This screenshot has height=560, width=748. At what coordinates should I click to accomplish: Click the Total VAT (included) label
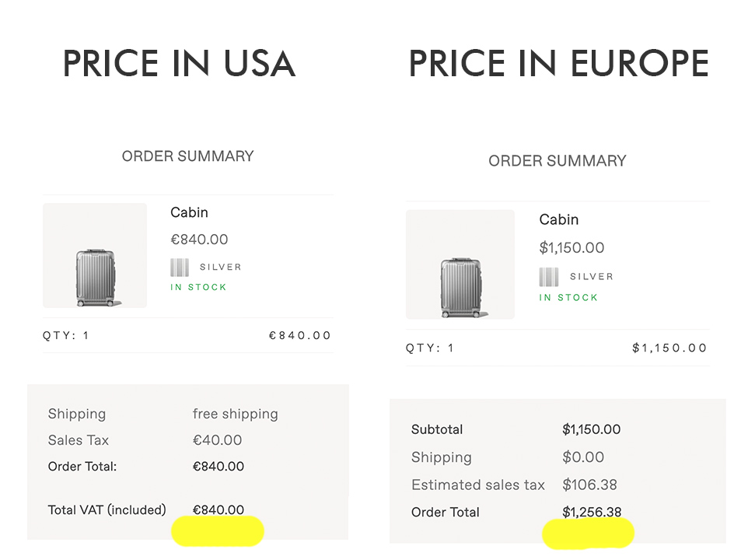click(x=107, y=510)
